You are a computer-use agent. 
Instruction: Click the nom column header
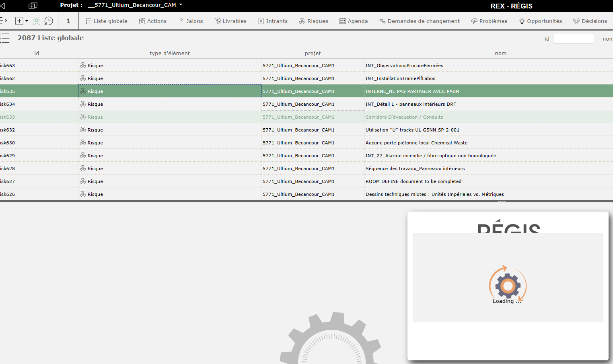pos(500,53)
